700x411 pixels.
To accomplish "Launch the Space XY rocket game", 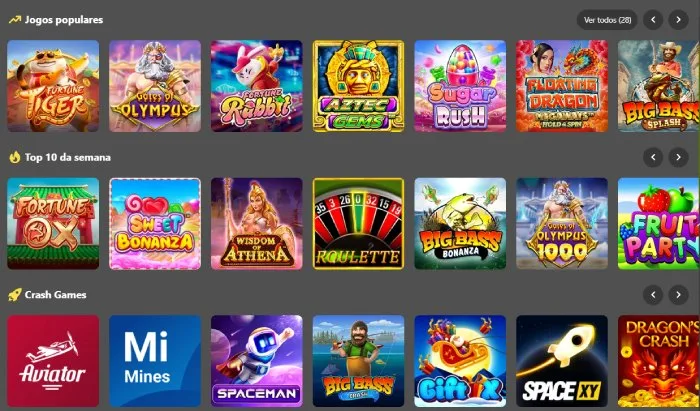I will (x=562, y=361).
